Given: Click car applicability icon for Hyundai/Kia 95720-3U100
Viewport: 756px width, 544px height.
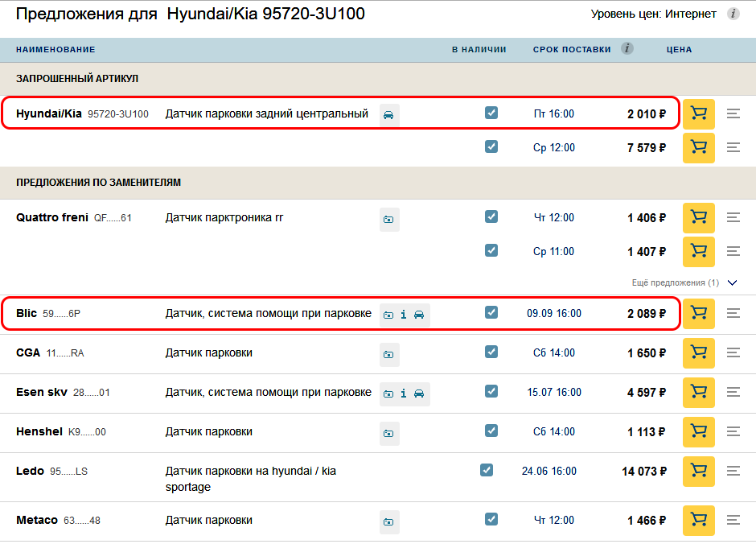Looking at the screenshot, I should tap(388, 115).
